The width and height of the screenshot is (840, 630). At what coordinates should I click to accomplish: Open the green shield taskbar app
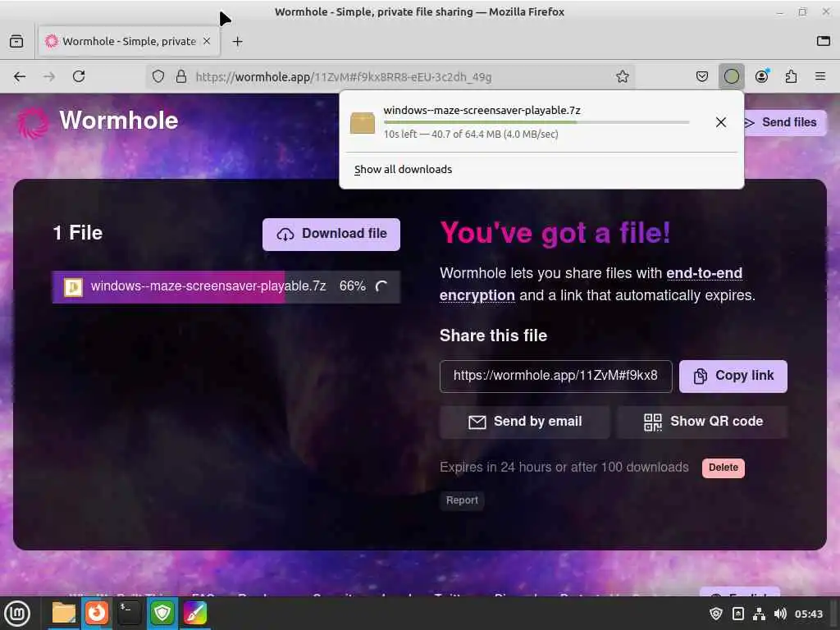point(162,613)
